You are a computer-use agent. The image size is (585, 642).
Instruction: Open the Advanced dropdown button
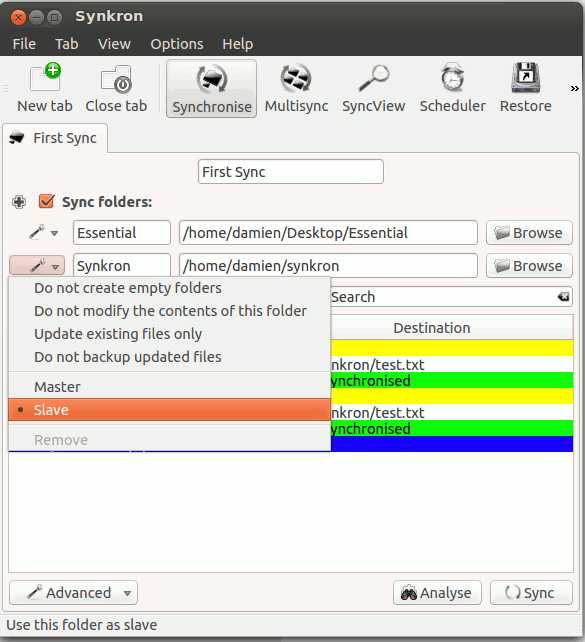pos(74,592)
